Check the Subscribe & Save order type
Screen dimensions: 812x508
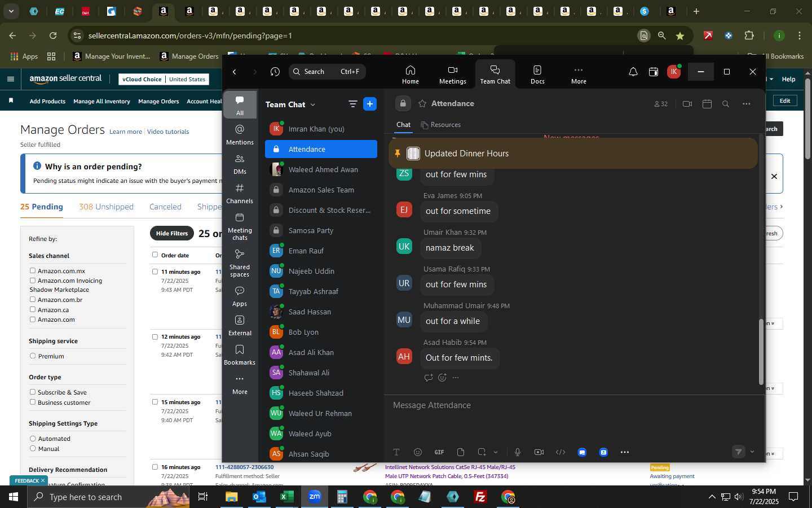pos(33,392)
